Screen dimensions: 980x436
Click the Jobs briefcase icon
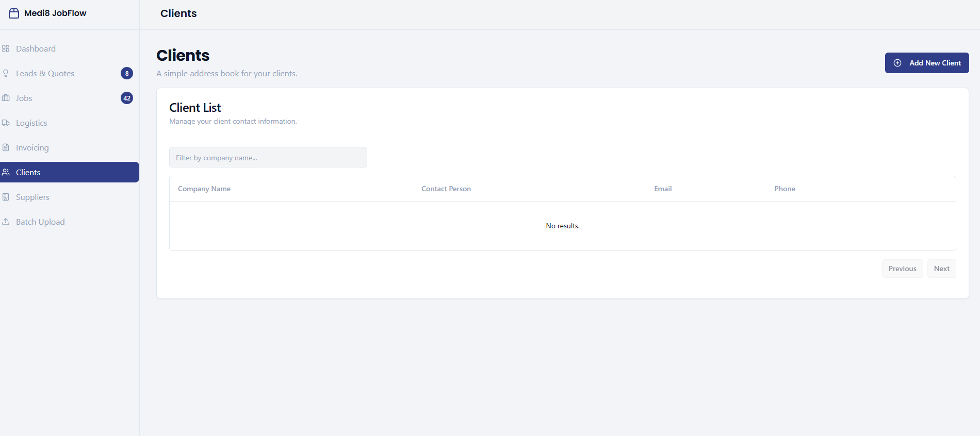6,98
